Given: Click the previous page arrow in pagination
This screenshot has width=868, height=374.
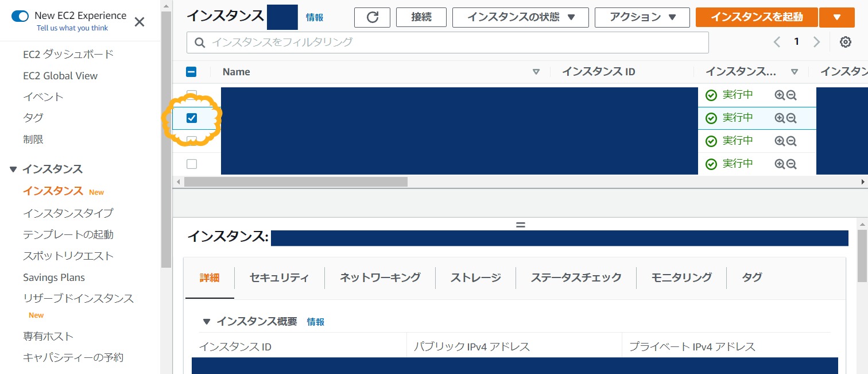Looking at the screenshot, I should click(x=777, y=41).
